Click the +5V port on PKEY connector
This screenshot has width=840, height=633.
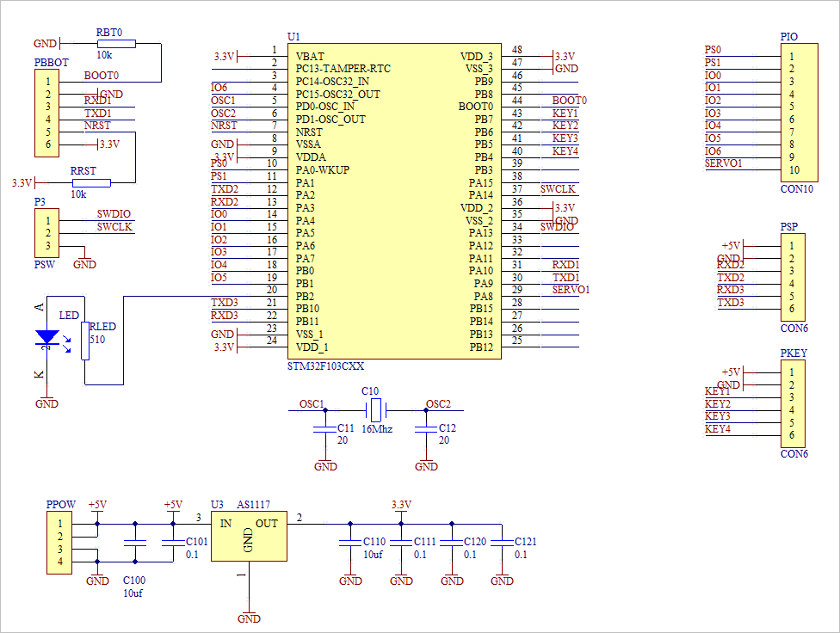(739, 372)
